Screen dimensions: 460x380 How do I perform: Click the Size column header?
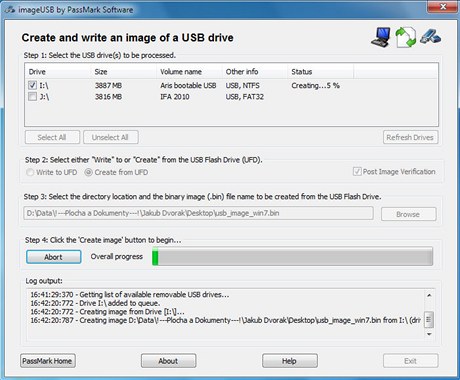click(123, 72)
